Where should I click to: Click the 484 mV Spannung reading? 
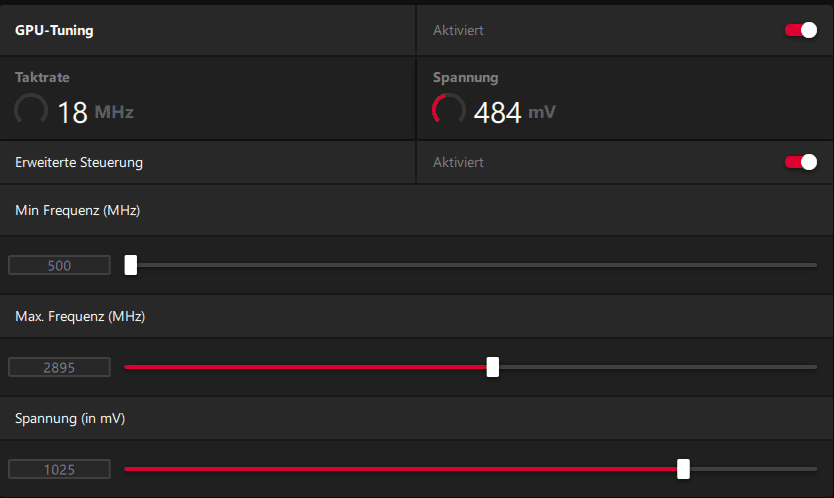[513, 112]
